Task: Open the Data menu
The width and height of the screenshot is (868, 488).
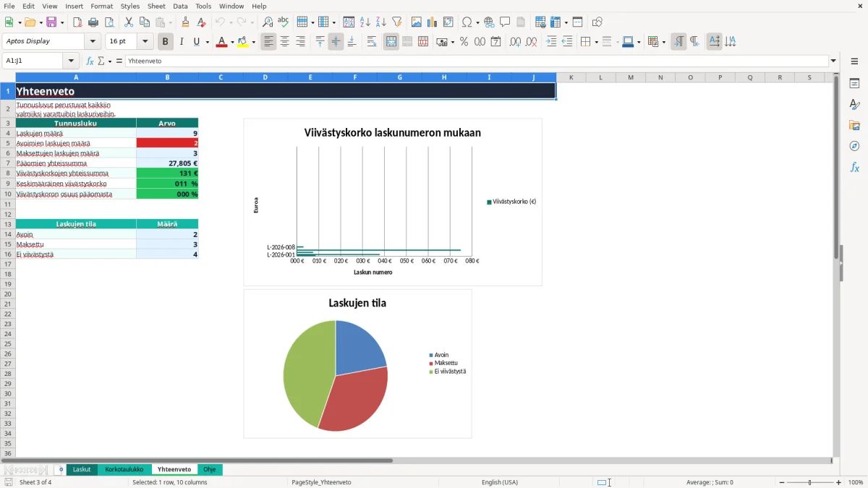Action: coord(180,7)
